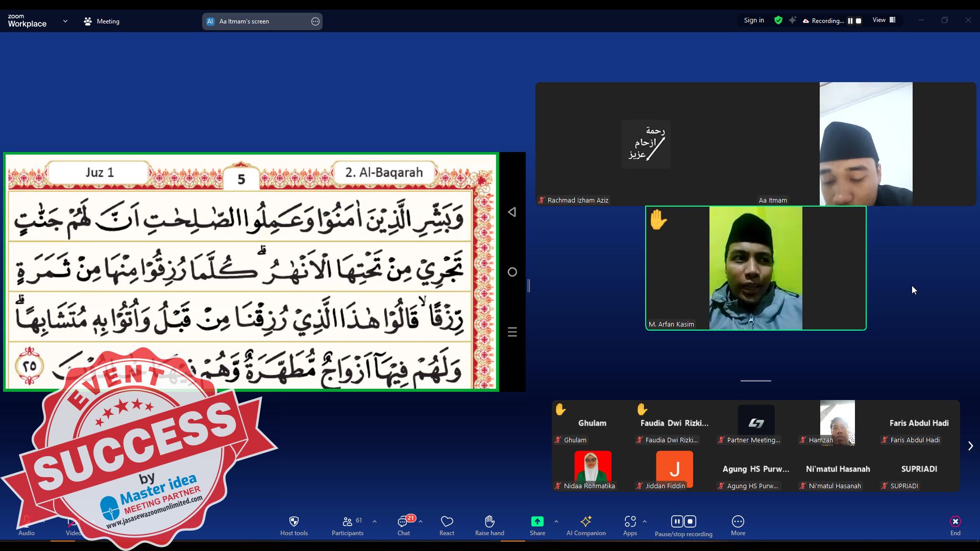This screenshot has height=551, width=980.
Task: Click the encryption shield icon in title bar
Action: [x=778, y=20]
